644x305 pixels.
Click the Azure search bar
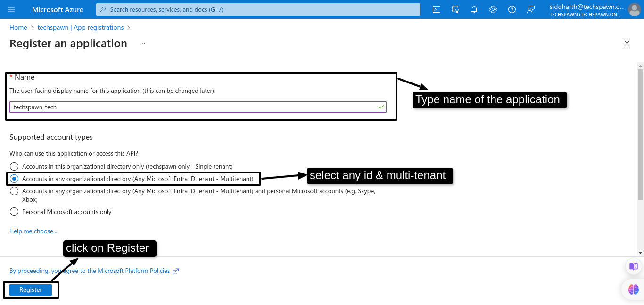(257, 9)
